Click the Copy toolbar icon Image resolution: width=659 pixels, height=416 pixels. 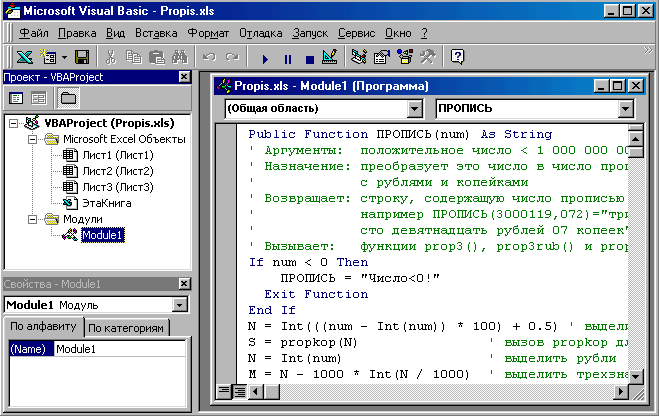pos(134,57)
